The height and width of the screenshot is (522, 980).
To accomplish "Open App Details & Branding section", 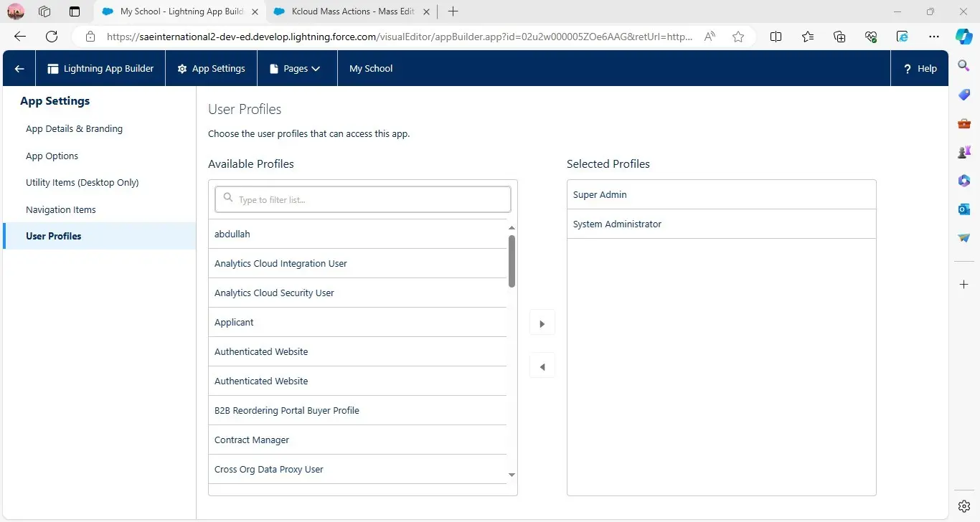I will click(74, 129).
